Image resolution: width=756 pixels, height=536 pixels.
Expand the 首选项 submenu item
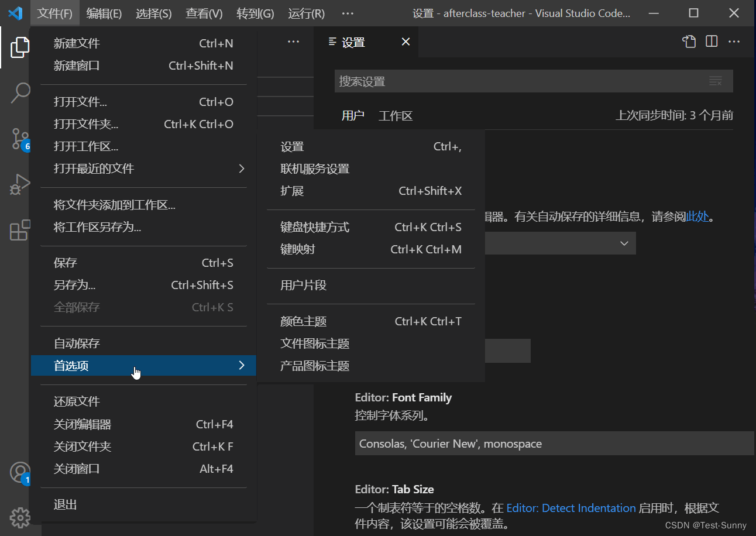[x=143, y=366]
